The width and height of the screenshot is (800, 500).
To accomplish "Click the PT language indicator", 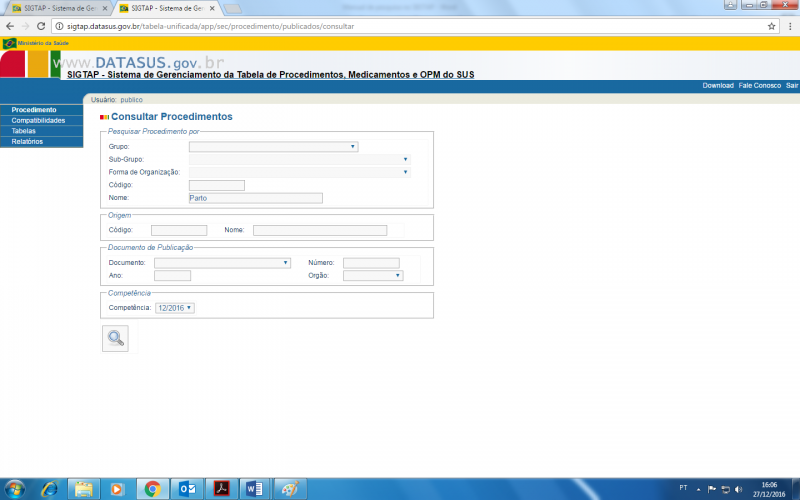I will [683, 488].
